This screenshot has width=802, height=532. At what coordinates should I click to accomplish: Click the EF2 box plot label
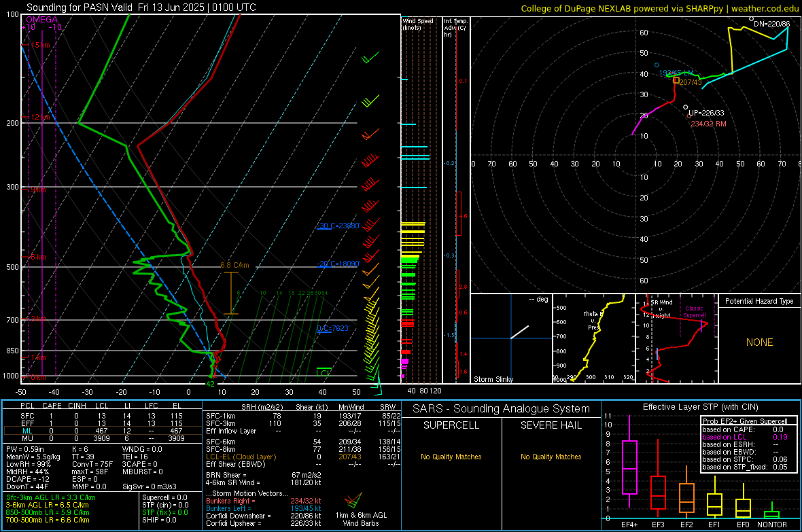click(x=686, y=525)
